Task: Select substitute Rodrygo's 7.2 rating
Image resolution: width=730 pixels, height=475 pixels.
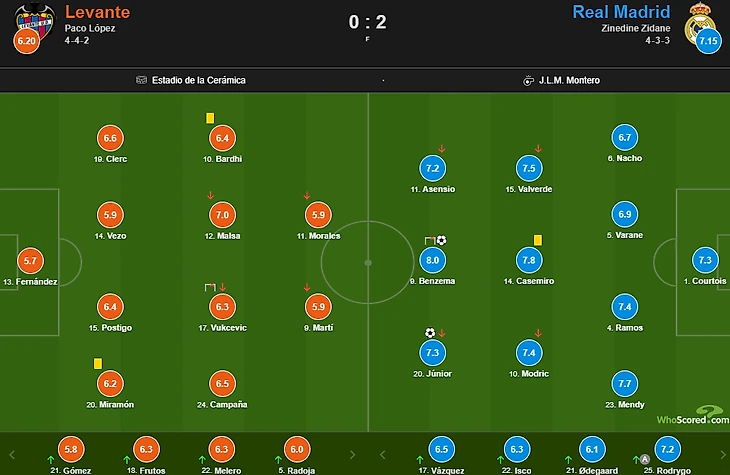Action: click(x=668, y=450)
